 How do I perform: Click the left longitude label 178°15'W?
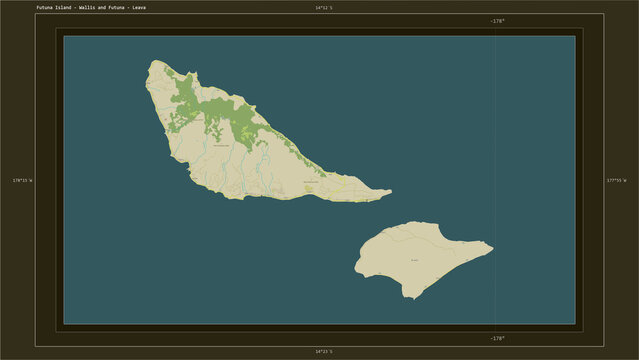tap(22, 180)
